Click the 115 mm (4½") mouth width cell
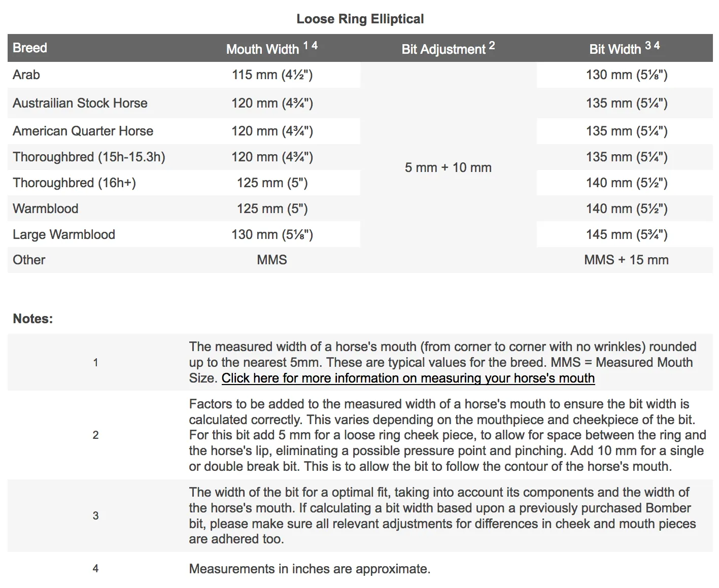Viewport: 719px width, 588px height. tap(272, 75)
